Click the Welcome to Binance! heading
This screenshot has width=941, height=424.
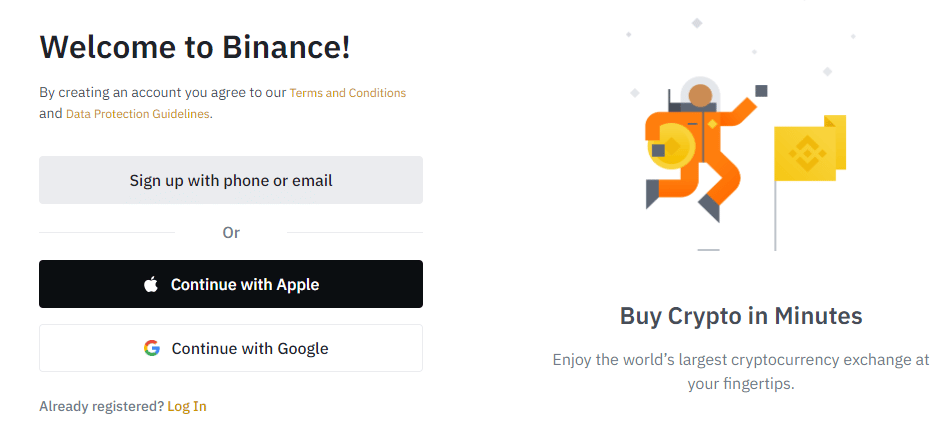(x=195, y=47)
